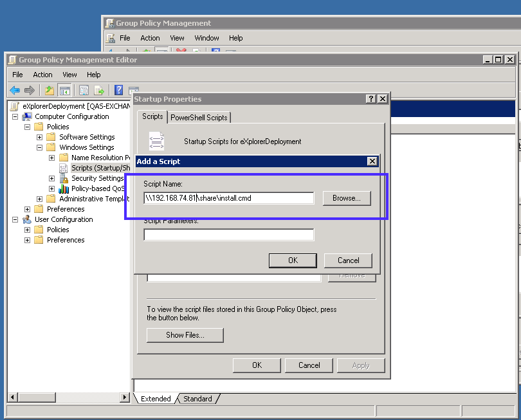Click the blue Help question mark icon
Viewport: 521px width, 420px height.
pos(118,90)
